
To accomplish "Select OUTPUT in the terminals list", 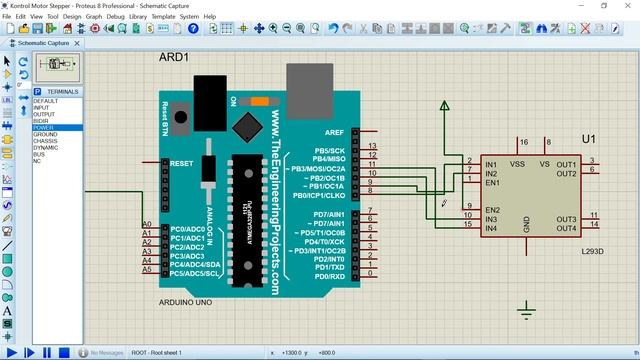I will tap(44, 114).
